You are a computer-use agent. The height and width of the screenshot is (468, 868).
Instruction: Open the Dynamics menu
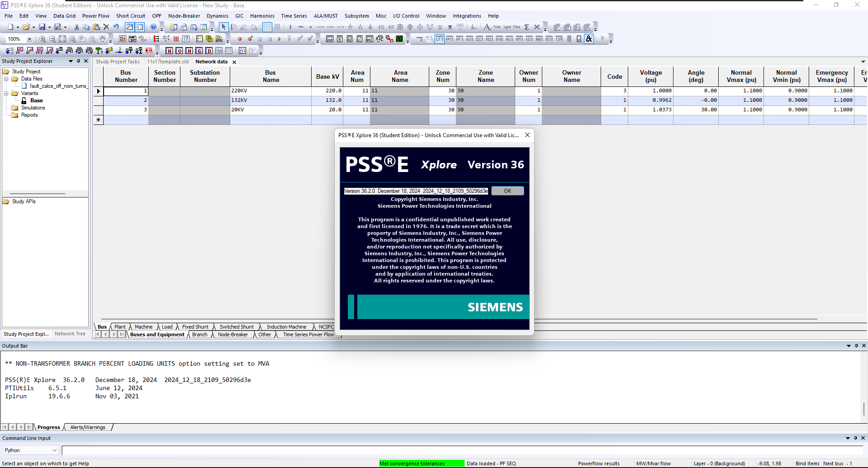coord(218,16)
